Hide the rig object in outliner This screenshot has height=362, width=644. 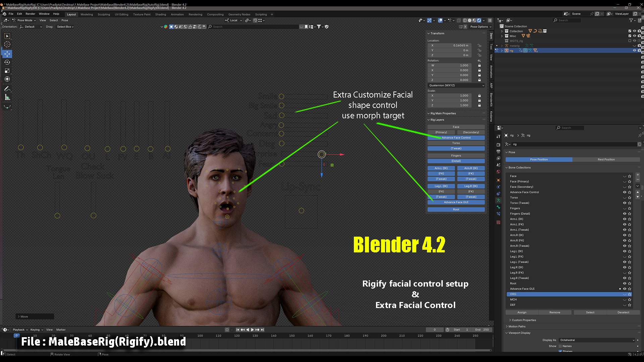634,51
